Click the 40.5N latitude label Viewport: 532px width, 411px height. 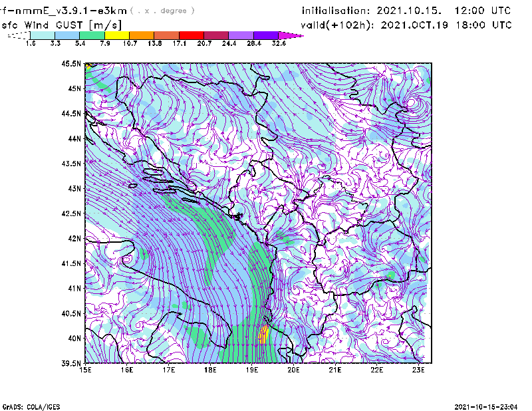pyautogui.click(x=71, y=313)
